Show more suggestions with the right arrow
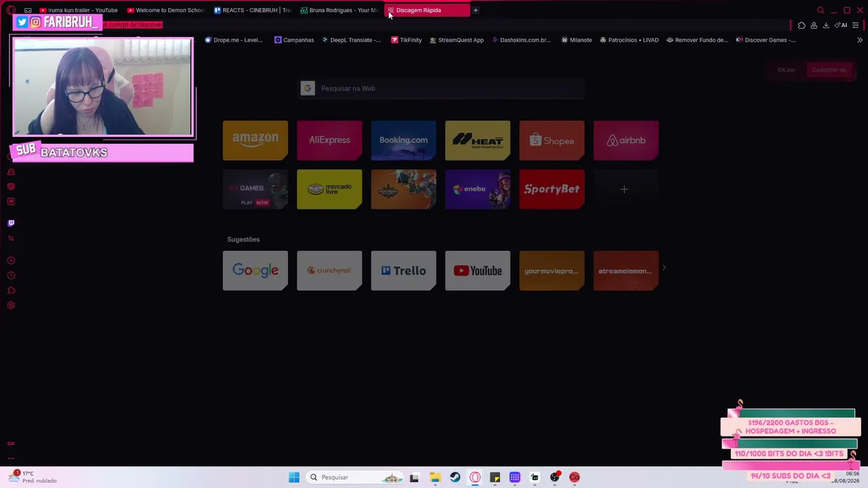Viewport: 868px width, 488px height. [664, 268]
